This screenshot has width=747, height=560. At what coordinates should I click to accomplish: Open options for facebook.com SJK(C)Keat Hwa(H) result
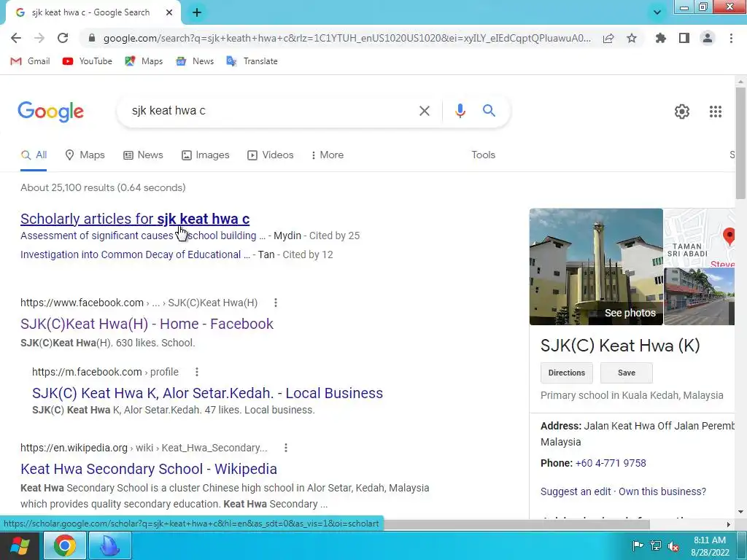point(275,303)
